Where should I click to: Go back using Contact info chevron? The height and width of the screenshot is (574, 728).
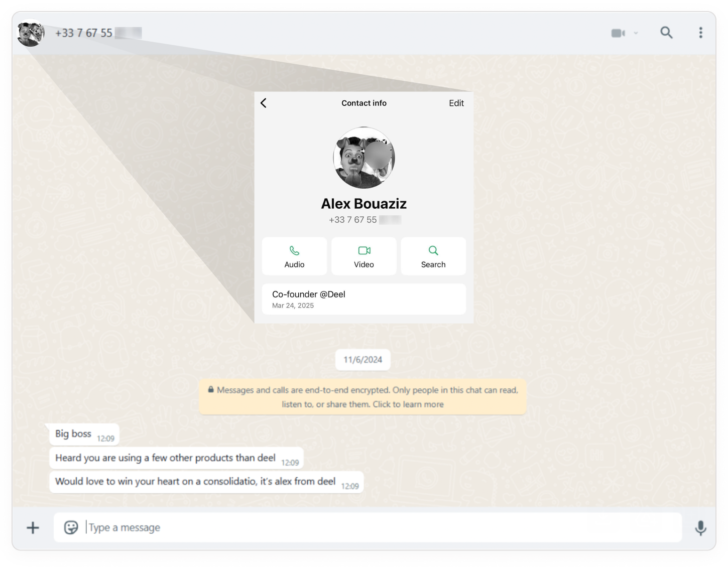coord(264,103)
